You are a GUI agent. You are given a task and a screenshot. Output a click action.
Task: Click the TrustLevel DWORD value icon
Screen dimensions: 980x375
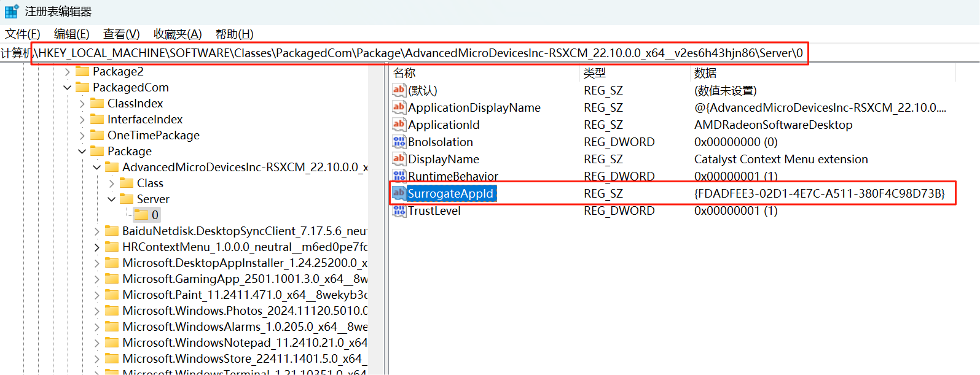[399, 211]
